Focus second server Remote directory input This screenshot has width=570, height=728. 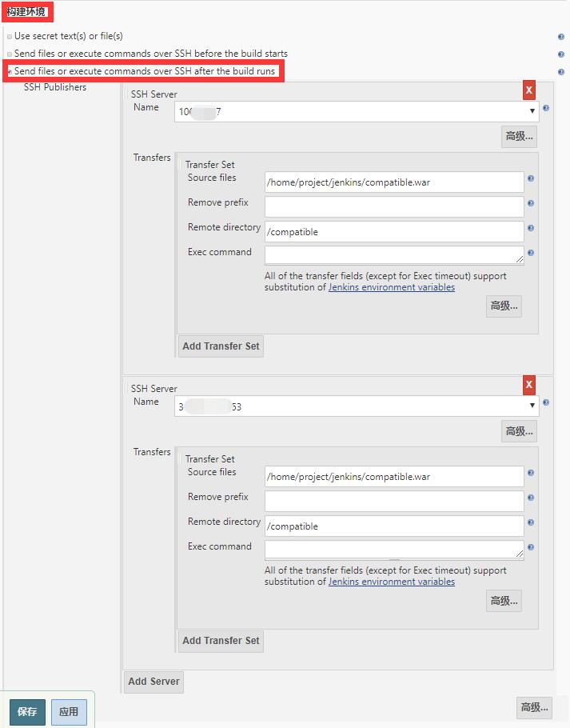pyautogui.click(x=394, y=526)
